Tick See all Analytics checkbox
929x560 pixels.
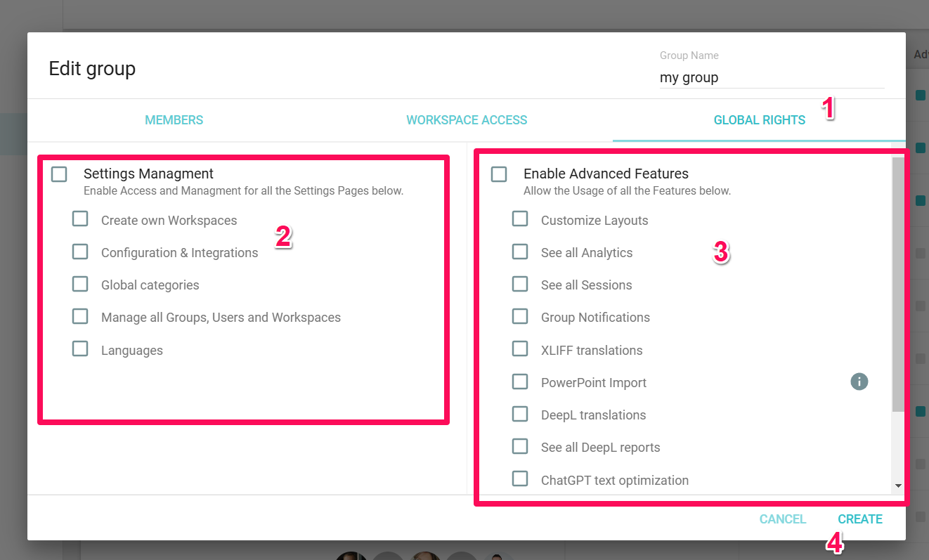[520, 252]
